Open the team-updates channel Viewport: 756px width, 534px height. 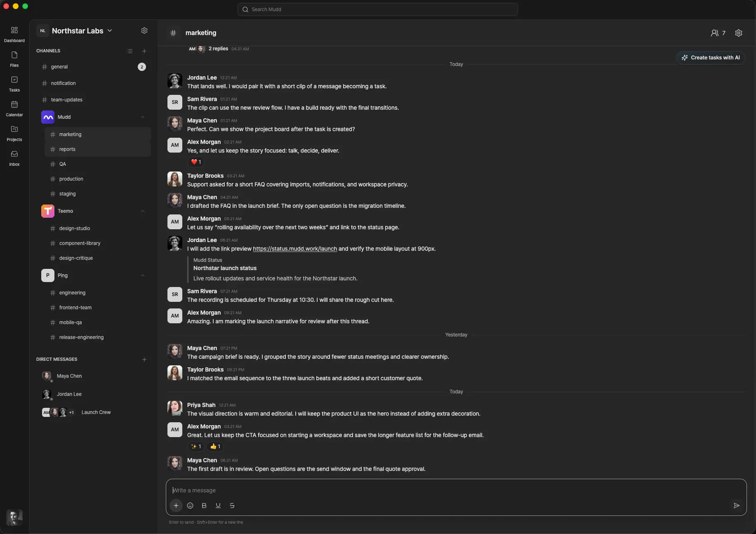94,100
